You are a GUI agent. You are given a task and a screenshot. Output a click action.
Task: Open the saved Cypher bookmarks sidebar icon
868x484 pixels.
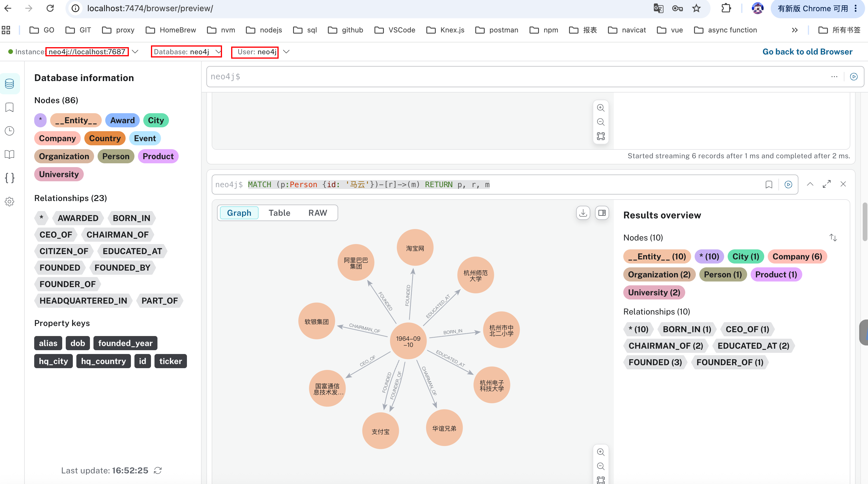[x=9, y=108]
